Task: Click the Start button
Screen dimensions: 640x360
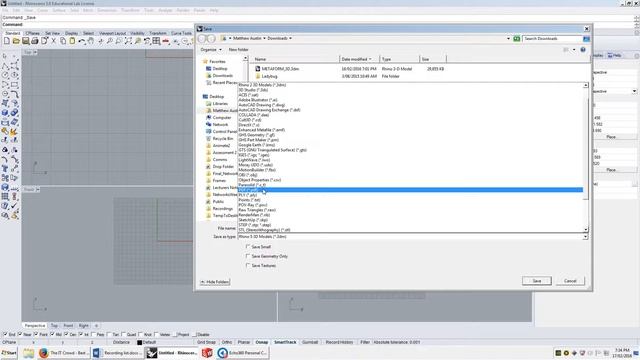Action: point(9,353)
